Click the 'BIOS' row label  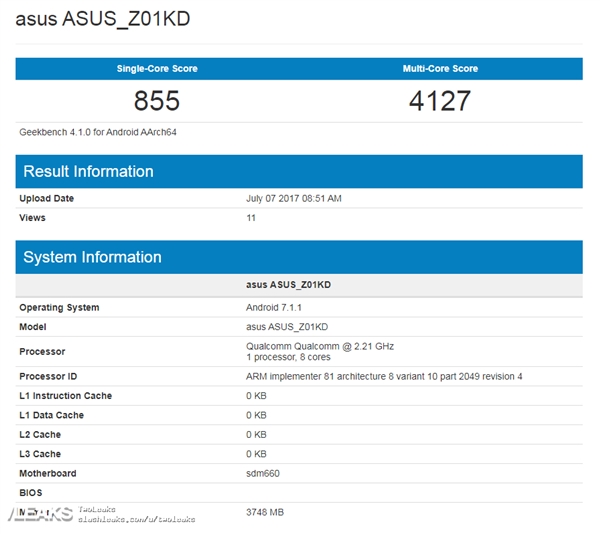point(31,493)
